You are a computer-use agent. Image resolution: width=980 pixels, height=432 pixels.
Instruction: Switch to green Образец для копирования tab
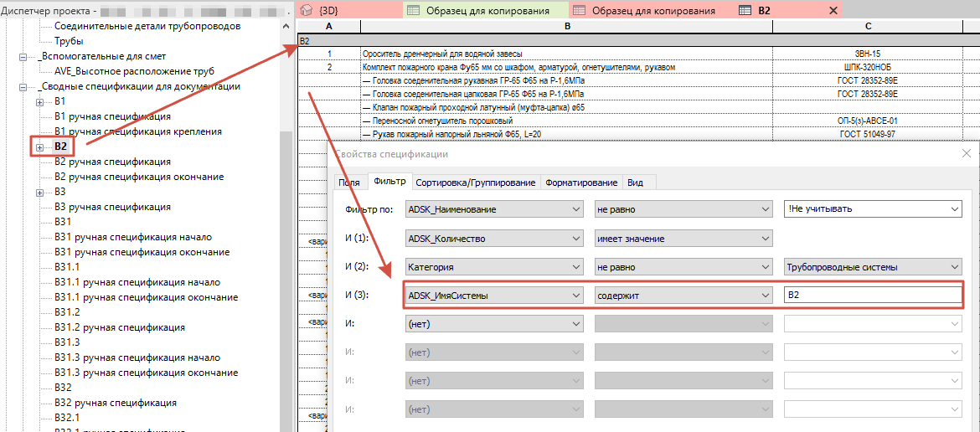487,10
